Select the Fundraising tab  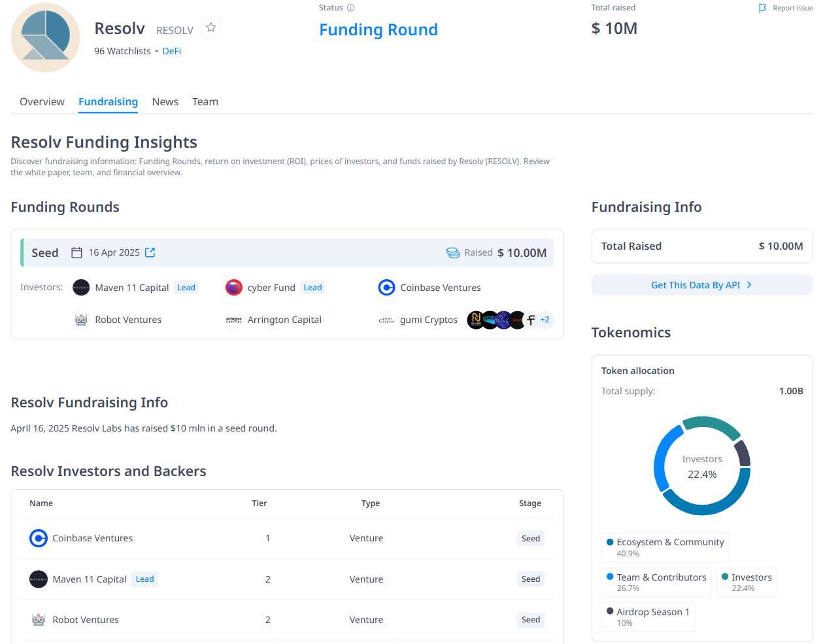108,102
